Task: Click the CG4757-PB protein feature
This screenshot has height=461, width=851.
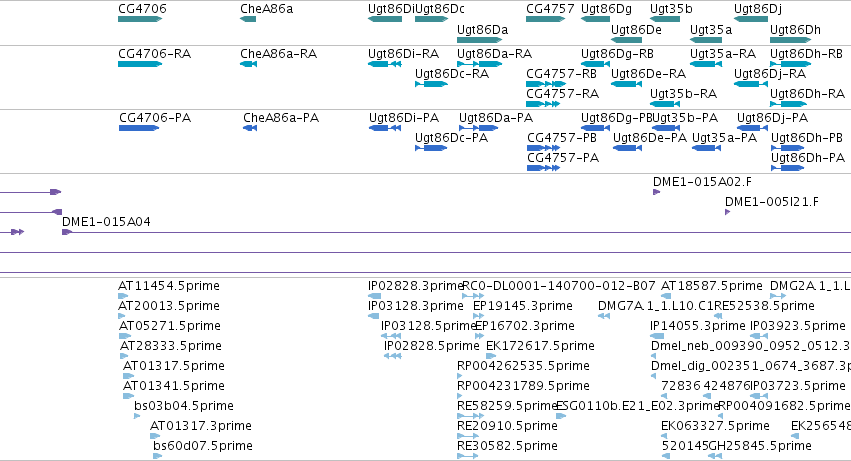Action: coord(543,148)
